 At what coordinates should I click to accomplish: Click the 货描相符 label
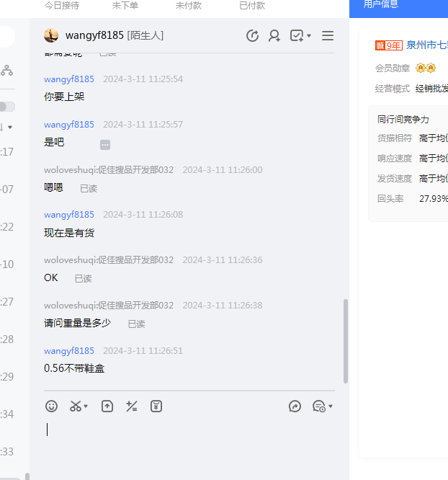[x=395, y=138]
